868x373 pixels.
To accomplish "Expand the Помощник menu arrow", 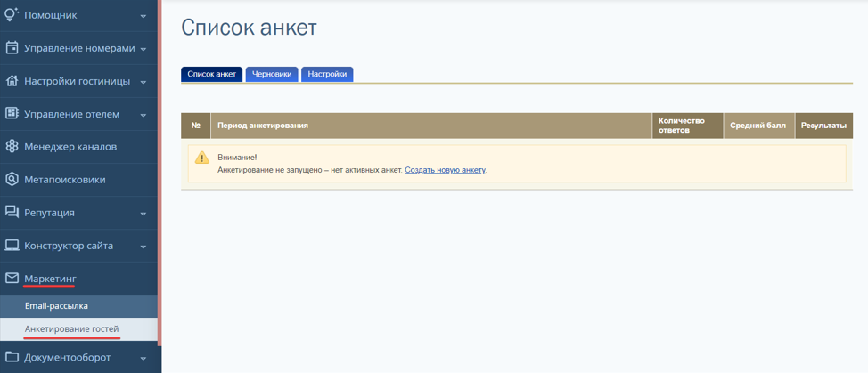I will 143,16.
